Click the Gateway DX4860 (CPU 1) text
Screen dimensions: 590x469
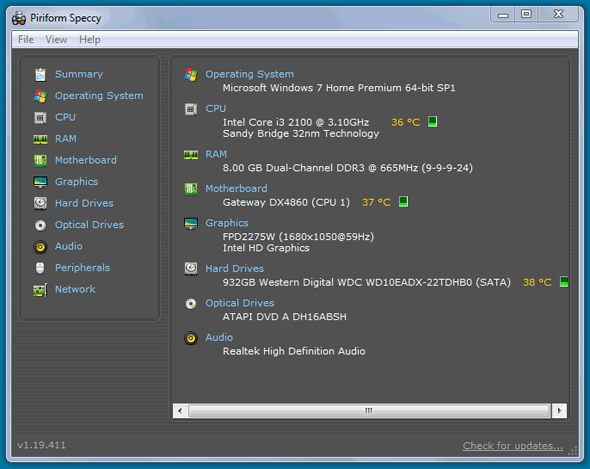286,202
